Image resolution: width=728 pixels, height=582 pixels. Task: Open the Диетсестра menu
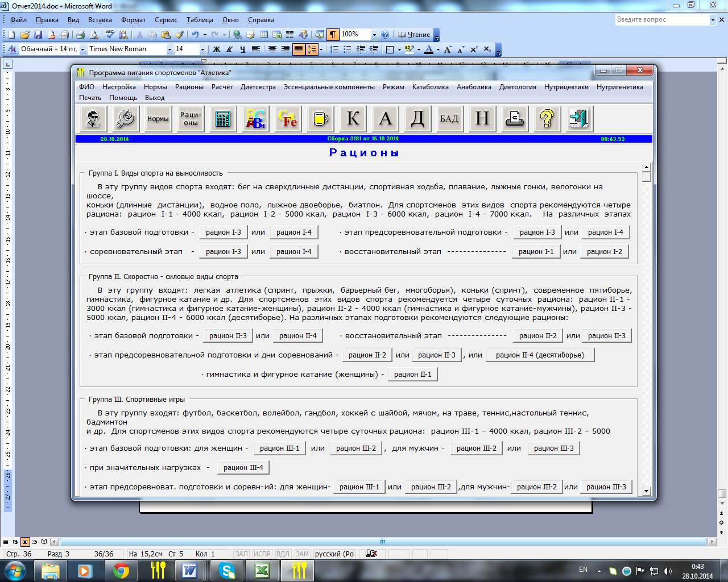[258, 87]
